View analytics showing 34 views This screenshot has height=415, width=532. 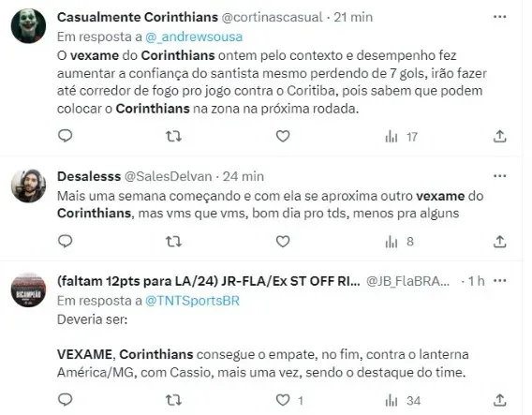click(403, 401)
